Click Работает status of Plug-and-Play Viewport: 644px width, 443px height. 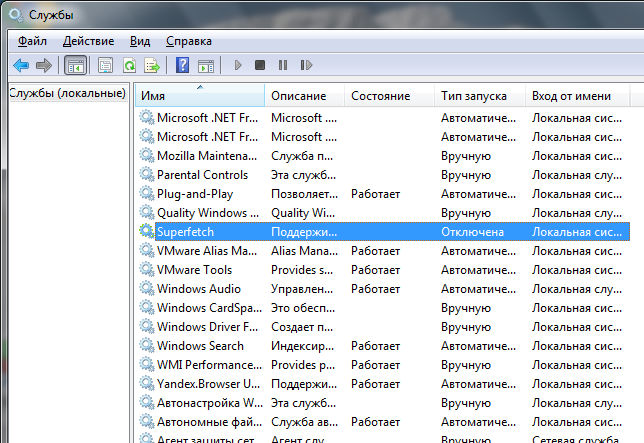pyautogui.click(x=375, y=194)
